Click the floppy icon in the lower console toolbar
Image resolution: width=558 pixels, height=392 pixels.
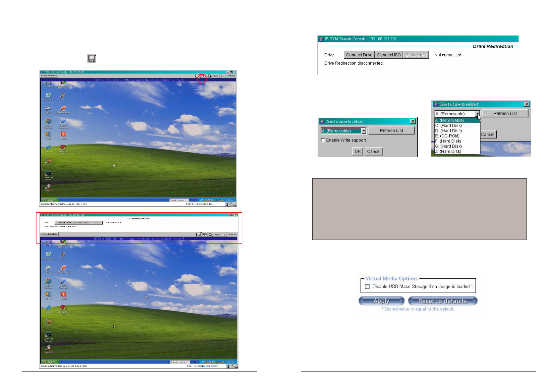tap(198, 235)
